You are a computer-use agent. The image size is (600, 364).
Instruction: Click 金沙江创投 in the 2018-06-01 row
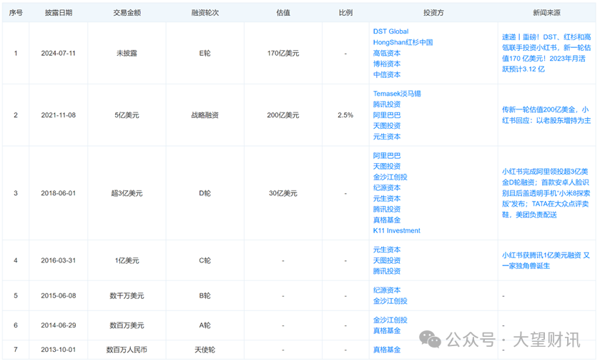click(390, 177)
